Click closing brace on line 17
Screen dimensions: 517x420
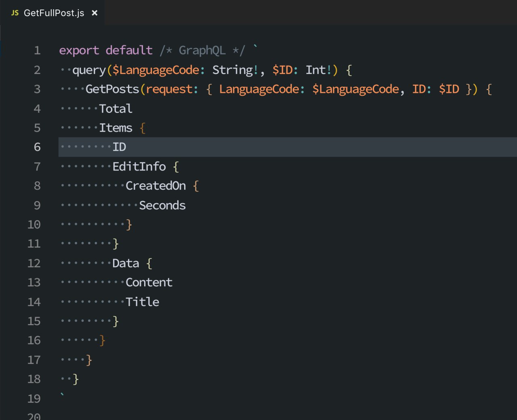point(89,360)
